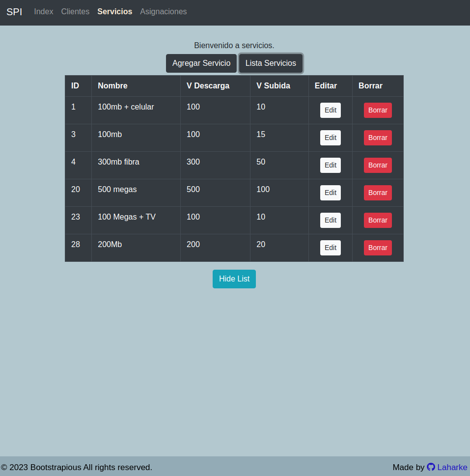Screen dimensions: 470x476
Task: Borrar the service with ID 1
Action: [377, 110]
